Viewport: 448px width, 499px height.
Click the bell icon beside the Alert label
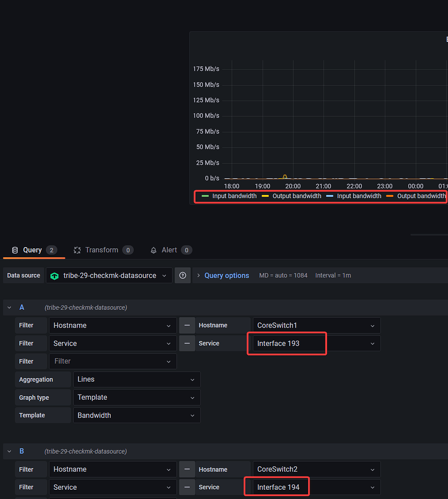(154, 249)
